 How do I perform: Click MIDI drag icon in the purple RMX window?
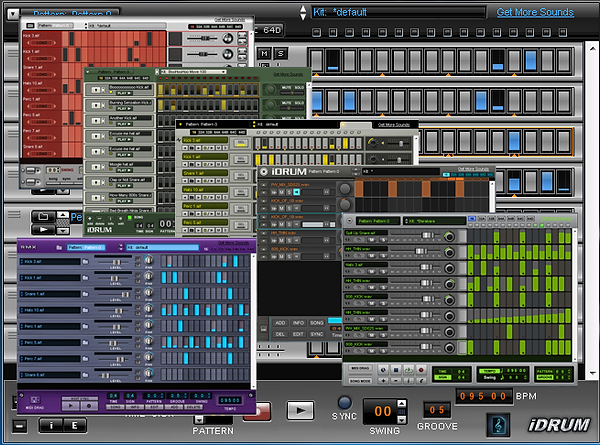click(34, 400)
